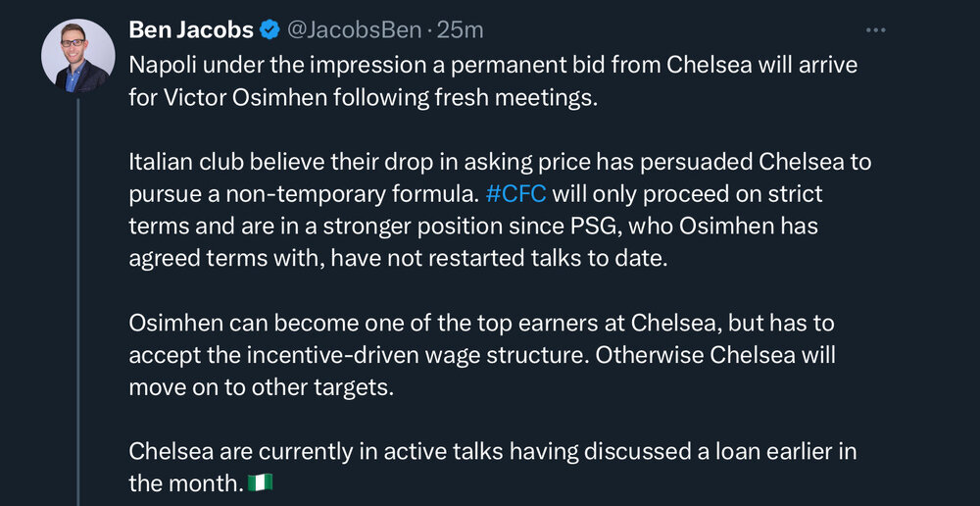Click the paragraph starting 'Chelsea are currently'
Viewport: 980px width, 506px height.
click(493, 467)
